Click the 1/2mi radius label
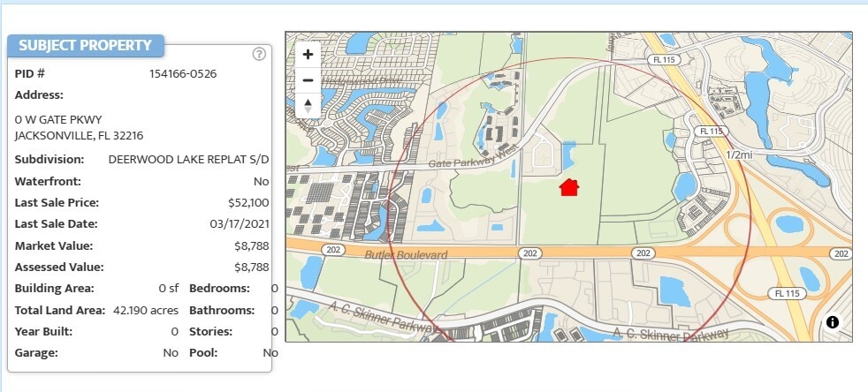The height and width of the screenshot is (392, 868). (x=739, y=155)
